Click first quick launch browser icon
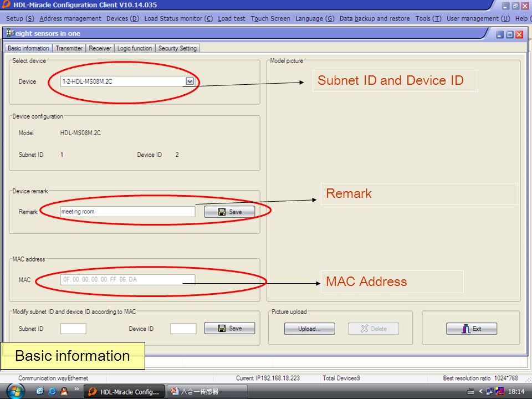The image size is (532, 399). pos(40,391)
